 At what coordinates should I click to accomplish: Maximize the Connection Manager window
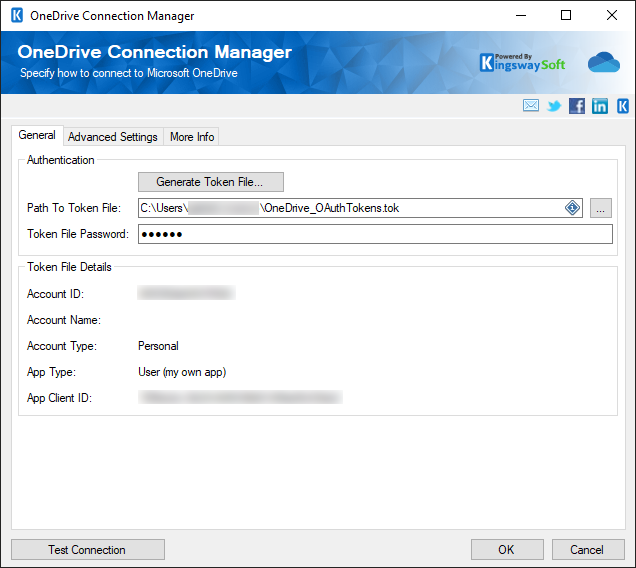pyautogui.click(x=566, y=15)
